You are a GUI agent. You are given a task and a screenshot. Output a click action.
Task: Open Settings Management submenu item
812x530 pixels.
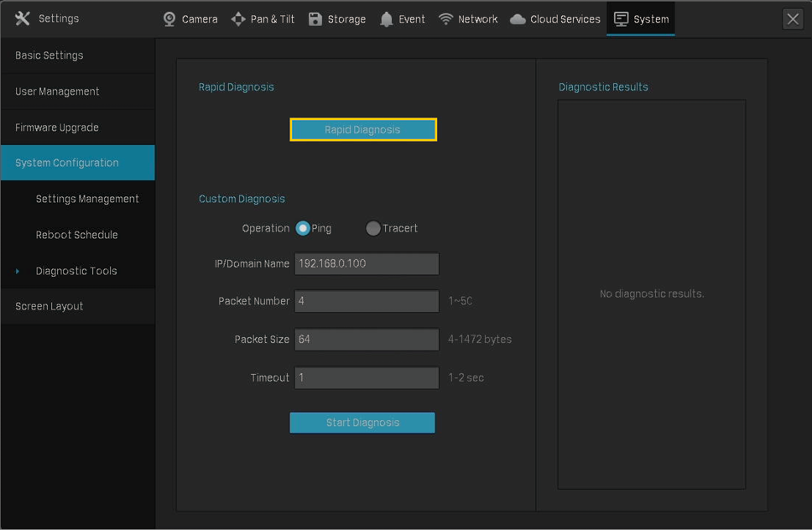tap(87, 199)
